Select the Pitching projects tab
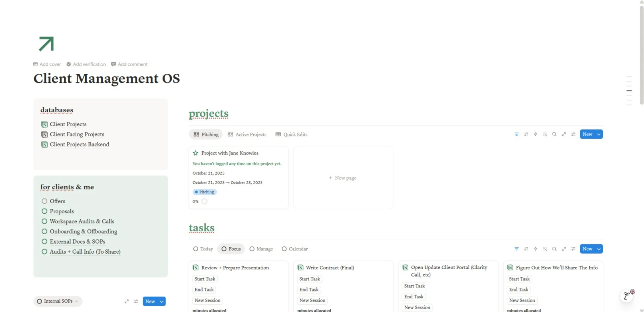 (206, 134)
